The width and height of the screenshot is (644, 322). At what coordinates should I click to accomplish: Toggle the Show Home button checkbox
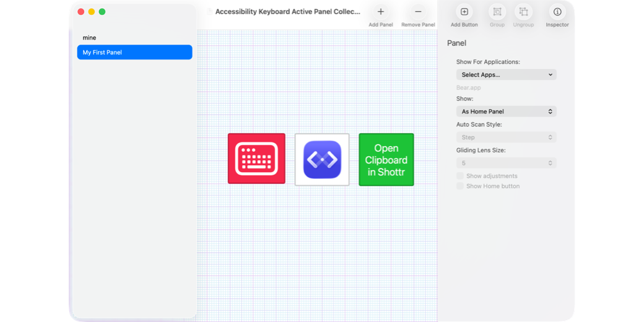[460, 186]
